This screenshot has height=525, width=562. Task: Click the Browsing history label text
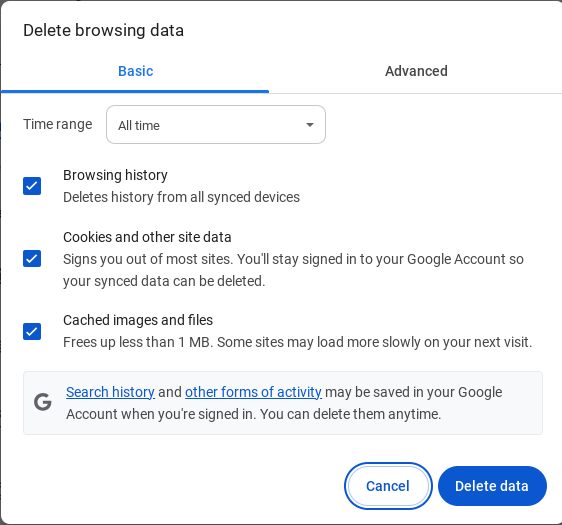[x=115, y=175]
